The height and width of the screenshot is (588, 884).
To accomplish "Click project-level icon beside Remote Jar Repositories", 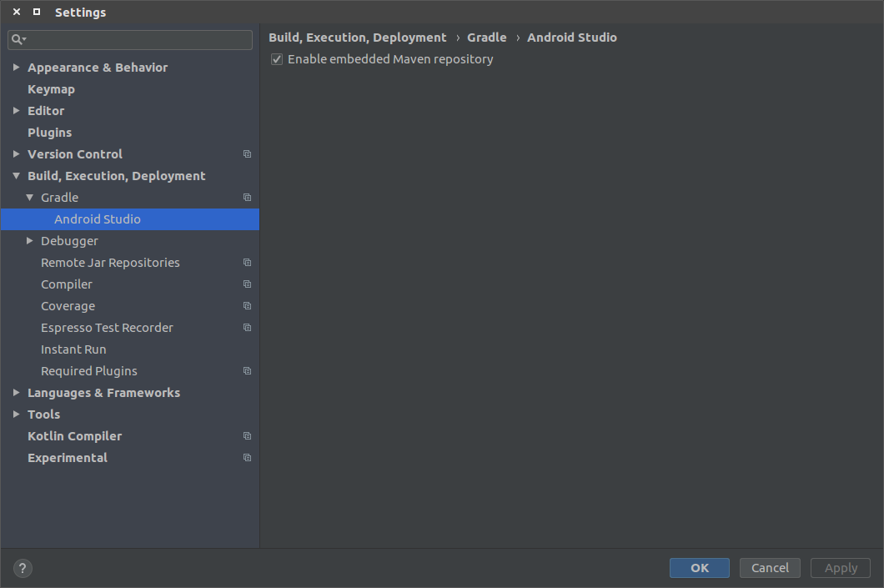I will (247, 263).
